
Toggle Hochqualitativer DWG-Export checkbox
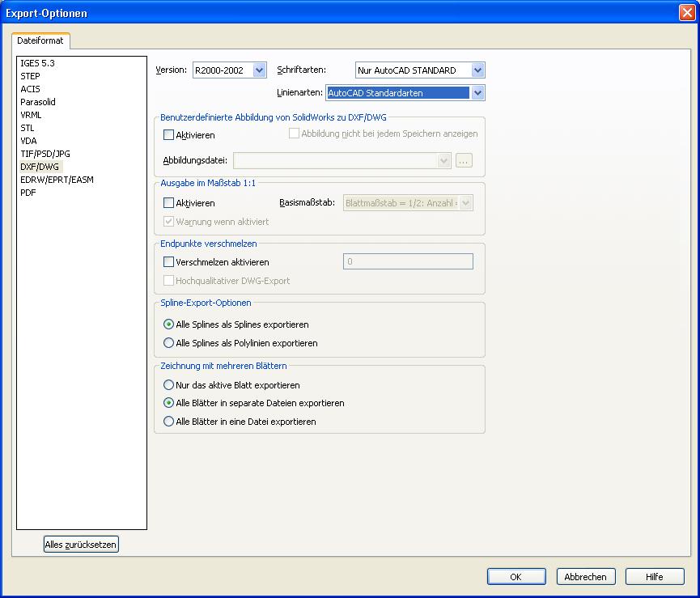pyautogui.click(x=168, y=281)
